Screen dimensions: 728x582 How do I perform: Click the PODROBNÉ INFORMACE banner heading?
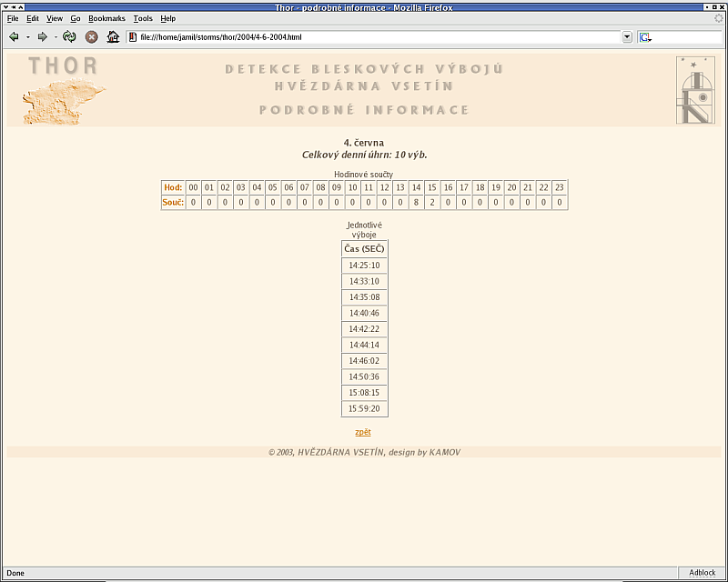365,110
